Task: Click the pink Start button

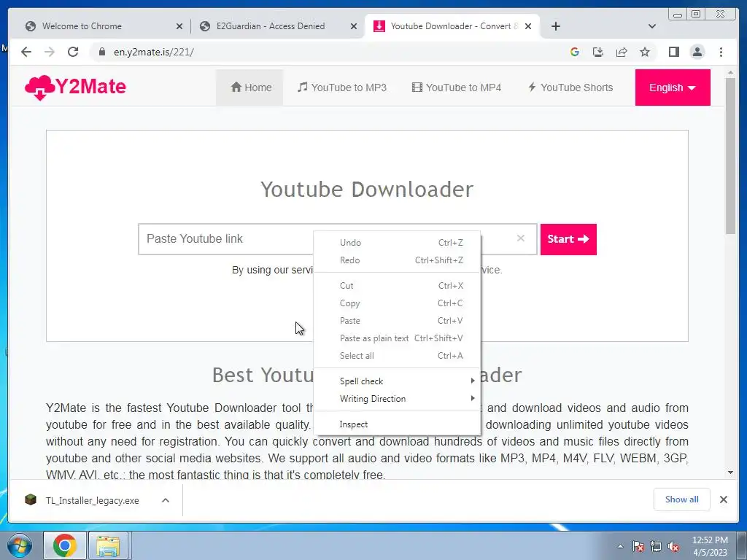Action: pos(568,239)
